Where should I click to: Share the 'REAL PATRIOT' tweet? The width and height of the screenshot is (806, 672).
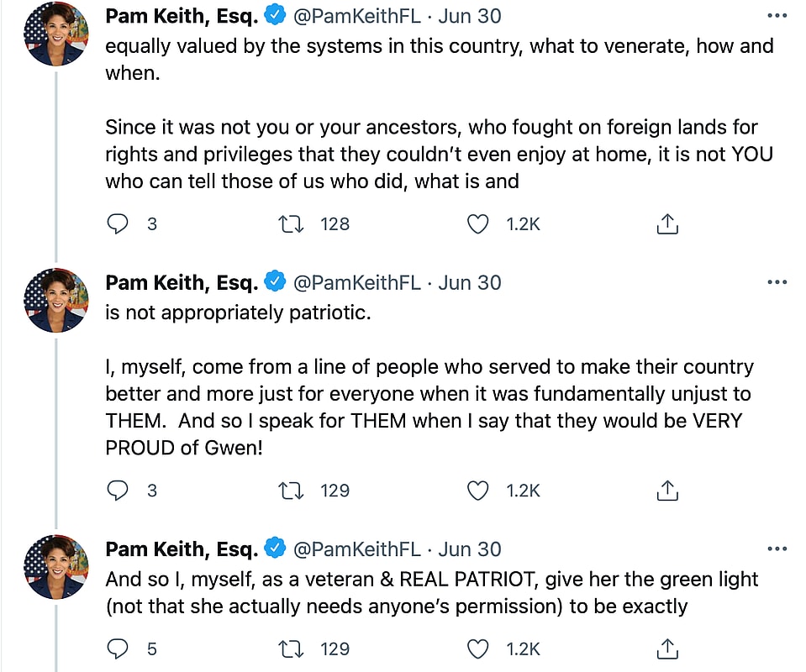pos(666,648)
